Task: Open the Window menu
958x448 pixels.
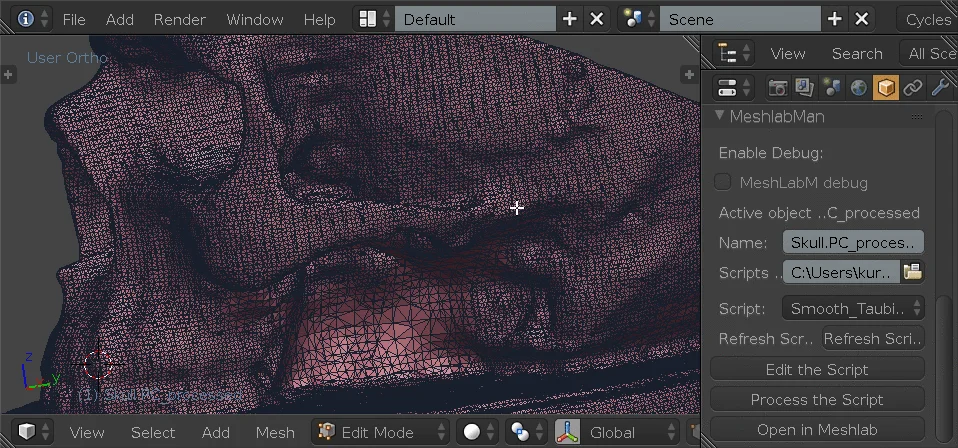Action: pos(255,20)
